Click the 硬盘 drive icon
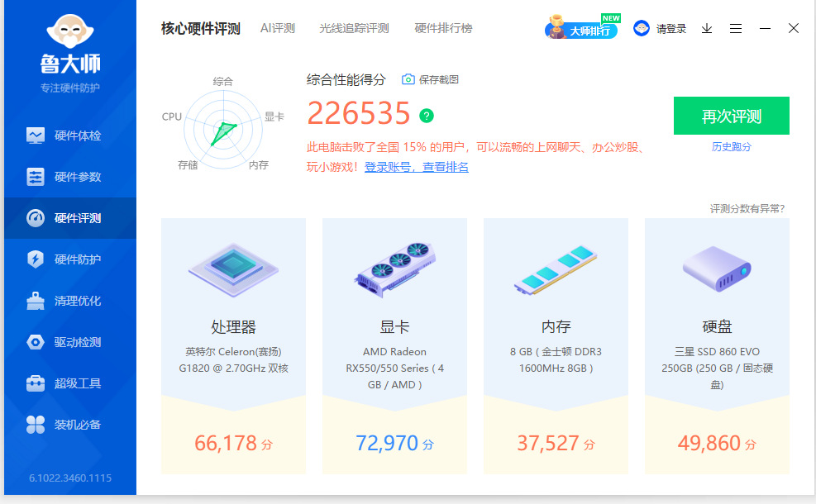The width and height of the screenshot is (816, 504). [x=717, y=269]
